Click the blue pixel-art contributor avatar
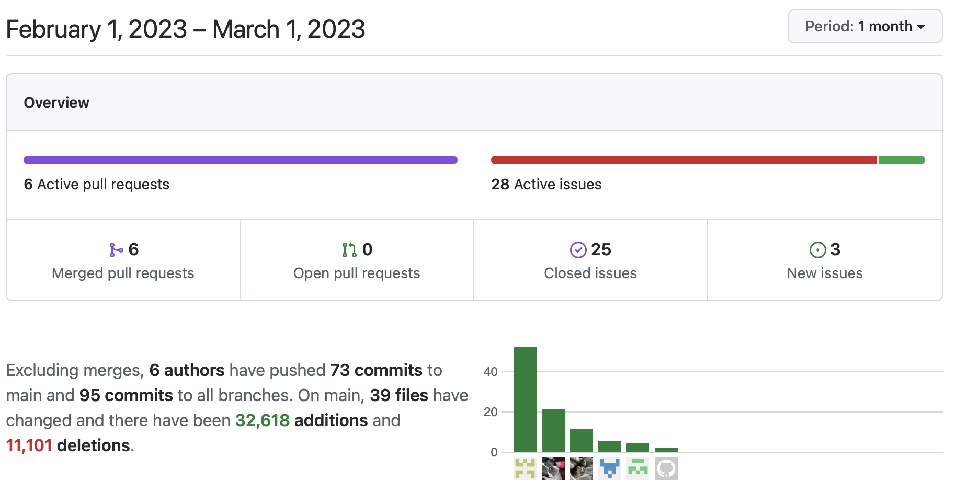This screenshot has height=503, width=980. (609, 468)
